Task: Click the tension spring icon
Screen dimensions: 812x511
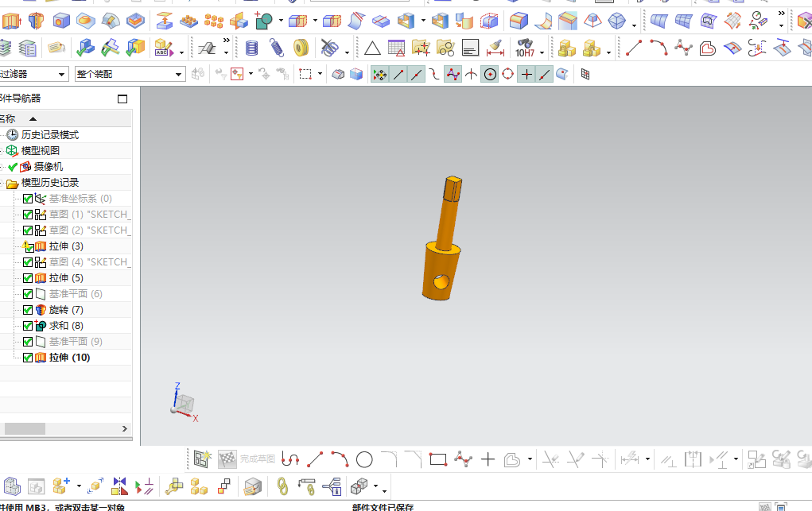Action: click(277, 48)
